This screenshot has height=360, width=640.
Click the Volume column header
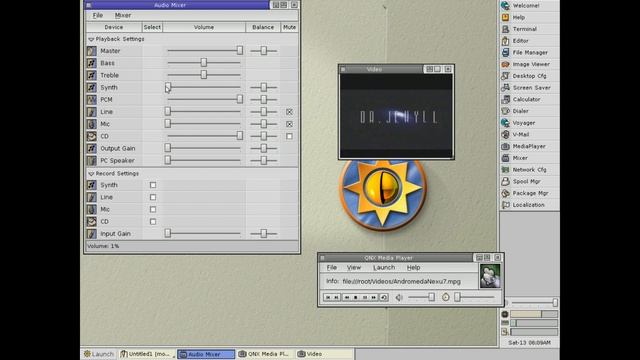pos(204,27)
